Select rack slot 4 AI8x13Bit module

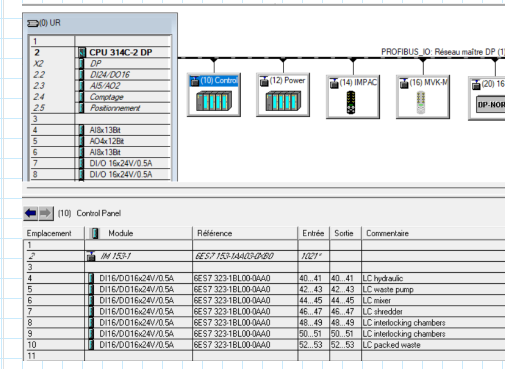coord(100,130)
